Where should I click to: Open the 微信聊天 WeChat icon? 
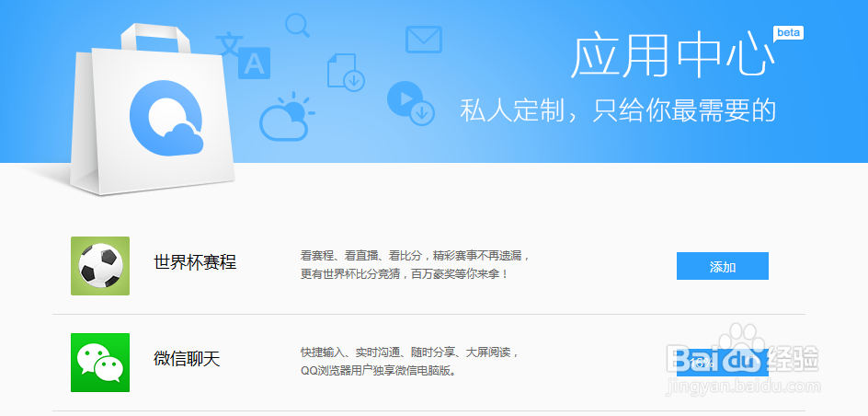100,363
